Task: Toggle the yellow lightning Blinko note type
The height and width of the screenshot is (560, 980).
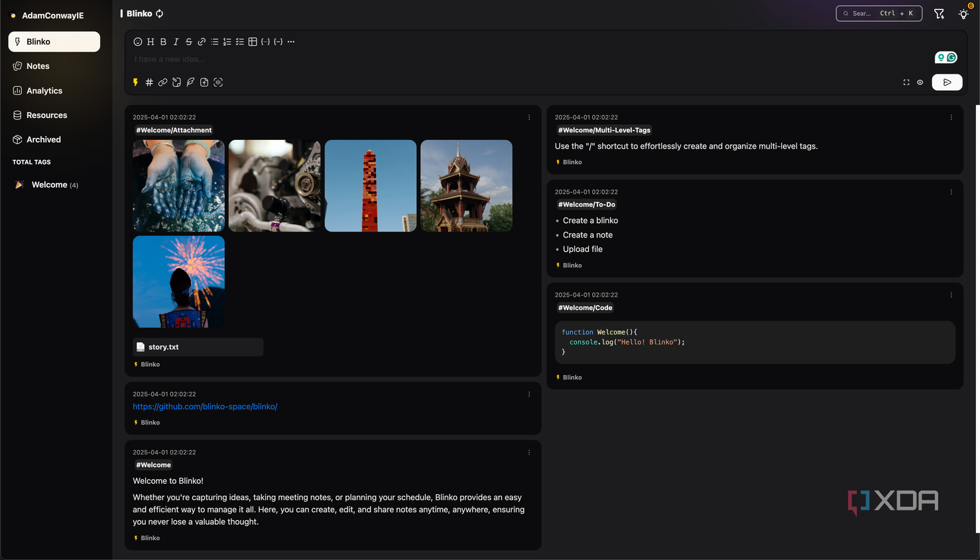Action: [x=135, y=82]
